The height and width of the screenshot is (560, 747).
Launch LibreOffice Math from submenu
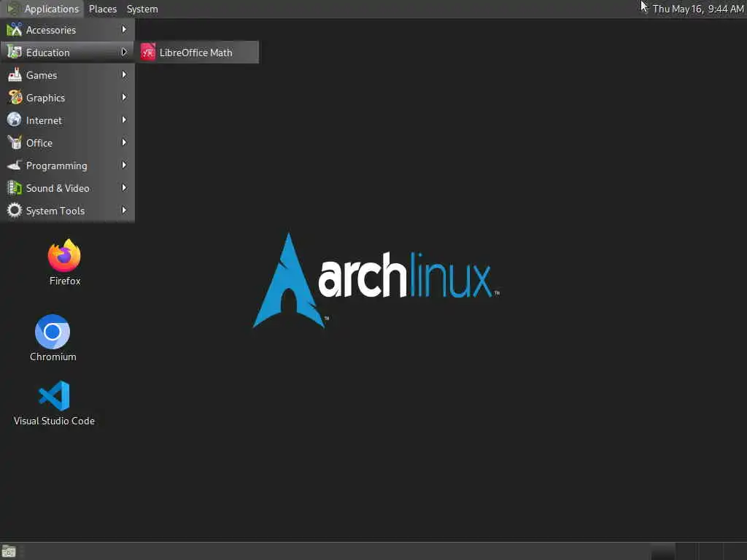pyautogui.click(x=198, y=52)
